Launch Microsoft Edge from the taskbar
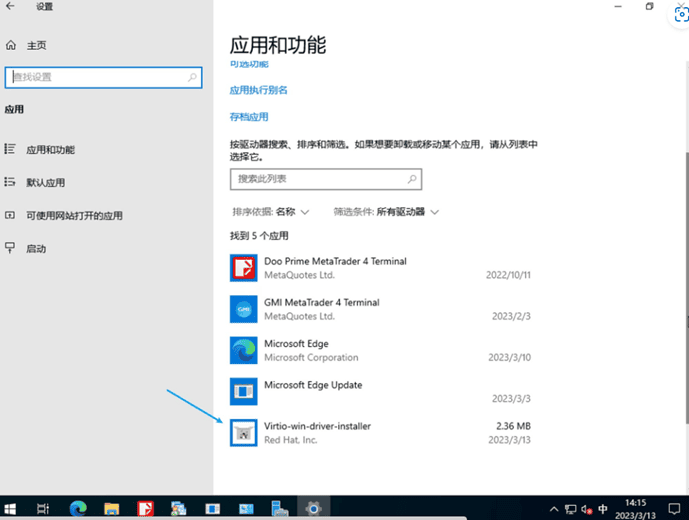Screen dimensions: 689x520 tap(78, 509)
